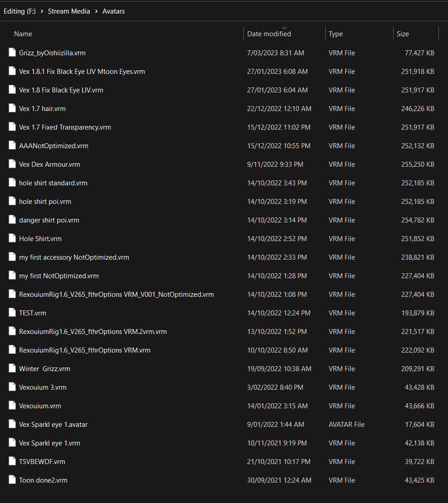448x503 pixels.
Task: Select the Vex Dex Armour.vrm file icon
Action: [x=12, y=164]
